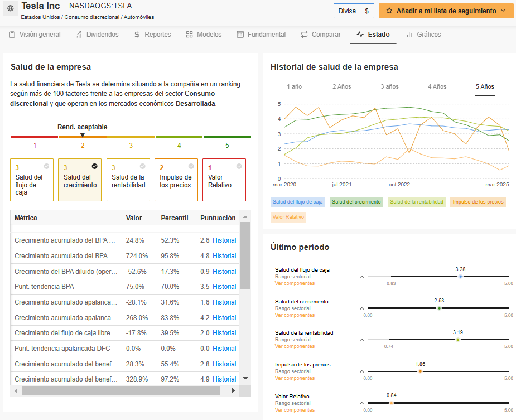This screenshot has width=516, height=420.
Task: Click Añadir a mi lista de seguimiento
Action: click(x=446, y=11)
